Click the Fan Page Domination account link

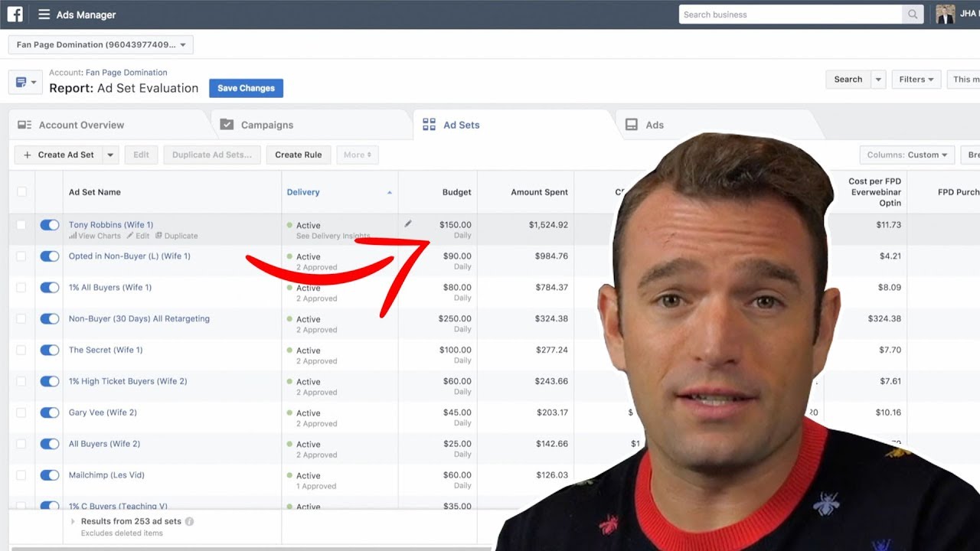pos(126,73)
